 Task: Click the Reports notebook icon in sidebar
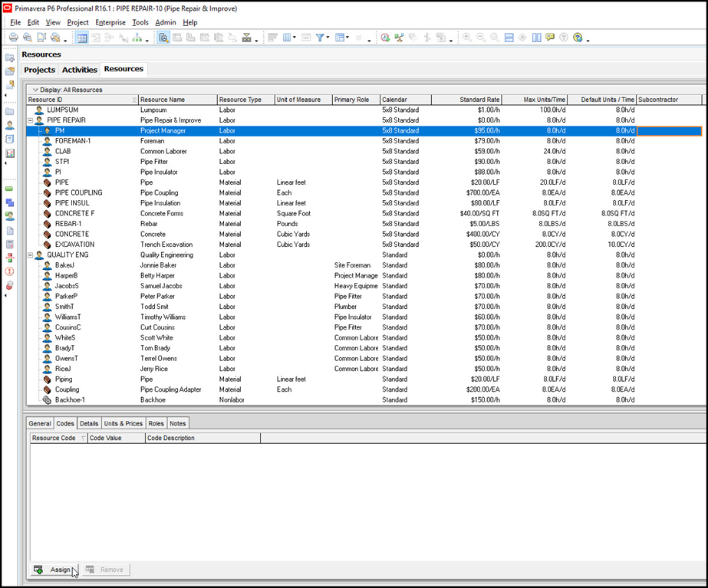pyautogui.click(x=9, y=140)
